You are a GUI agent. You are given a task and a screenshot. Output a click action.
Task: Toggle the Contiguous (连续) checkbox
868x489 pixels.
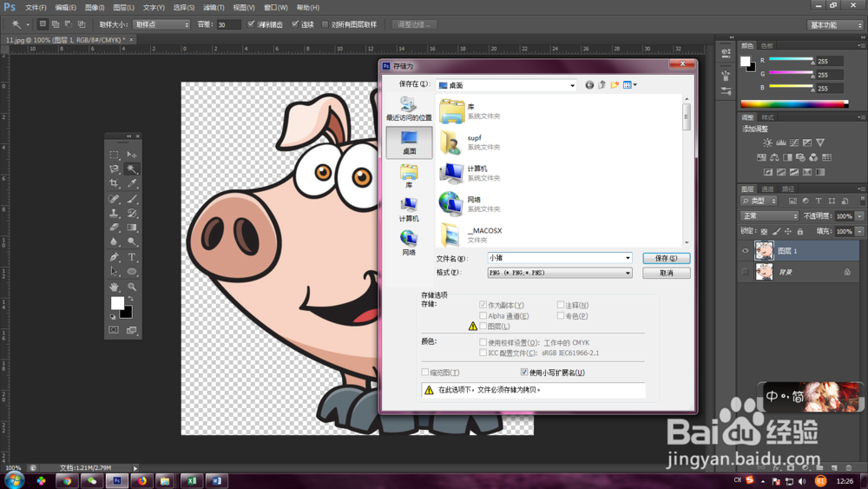click(x=295, y=24)
